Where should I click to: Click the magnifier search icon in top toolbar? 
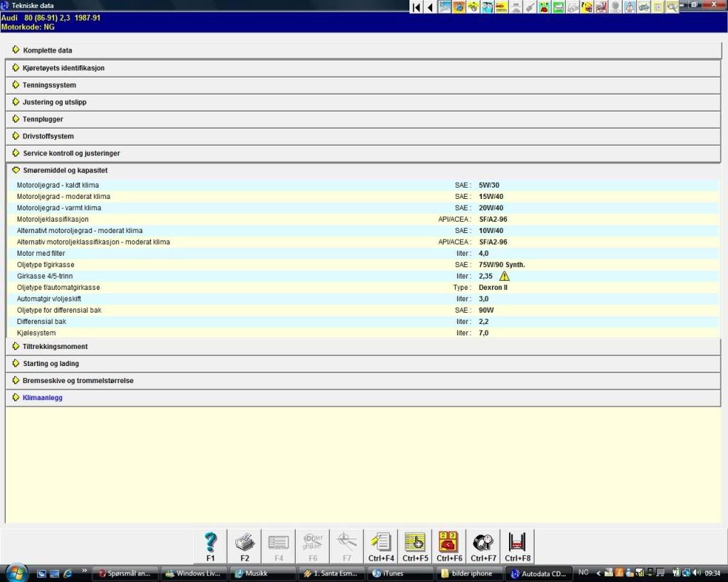pyautogui.click(x=671, y=7)
